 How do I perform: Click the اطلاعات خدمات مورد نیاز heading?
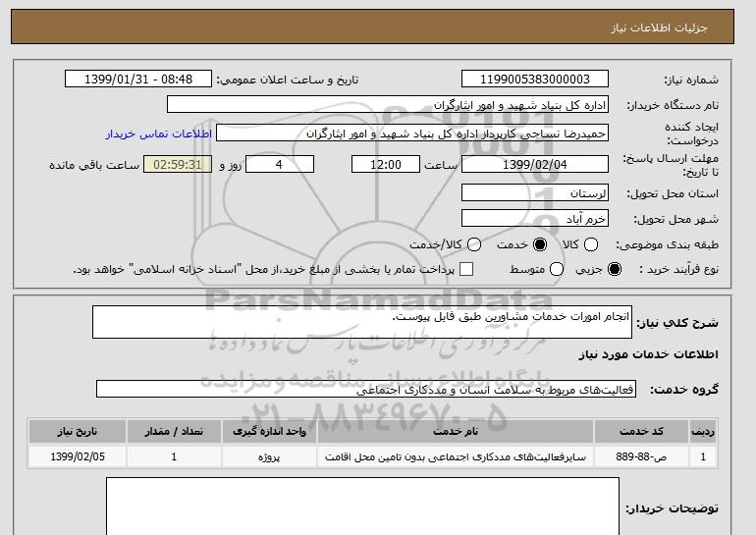(x=648, y=354)
